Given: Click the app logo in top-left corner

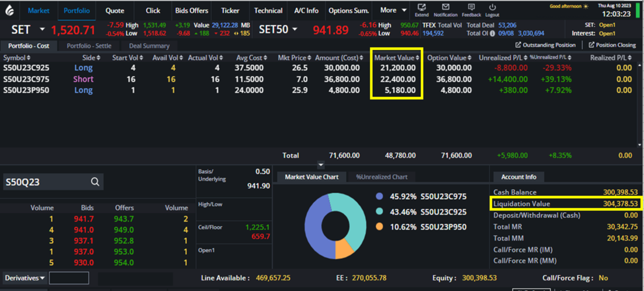Looking at the screenshot, I should [10, 11].
